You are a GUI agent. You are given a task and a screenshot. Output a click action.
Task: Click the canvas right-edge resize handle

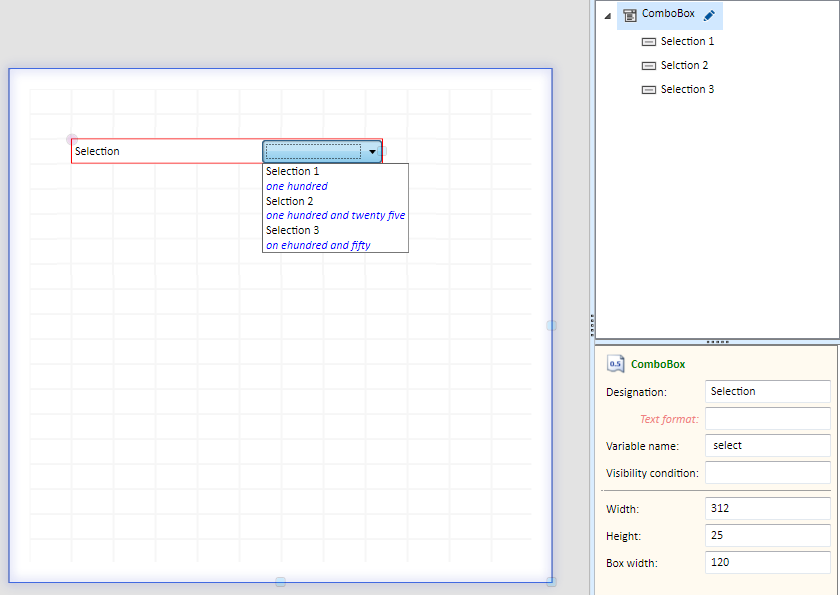(x=551, y=326)
